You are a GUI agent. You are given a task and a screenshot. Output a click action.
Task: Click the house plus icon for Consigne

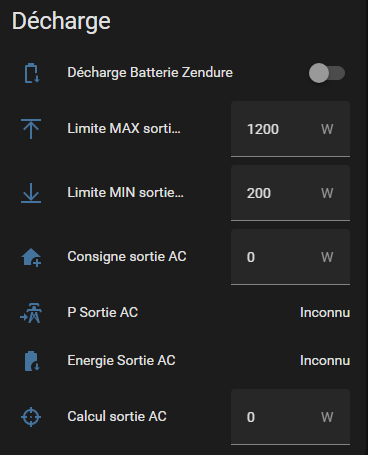(31, 257)
